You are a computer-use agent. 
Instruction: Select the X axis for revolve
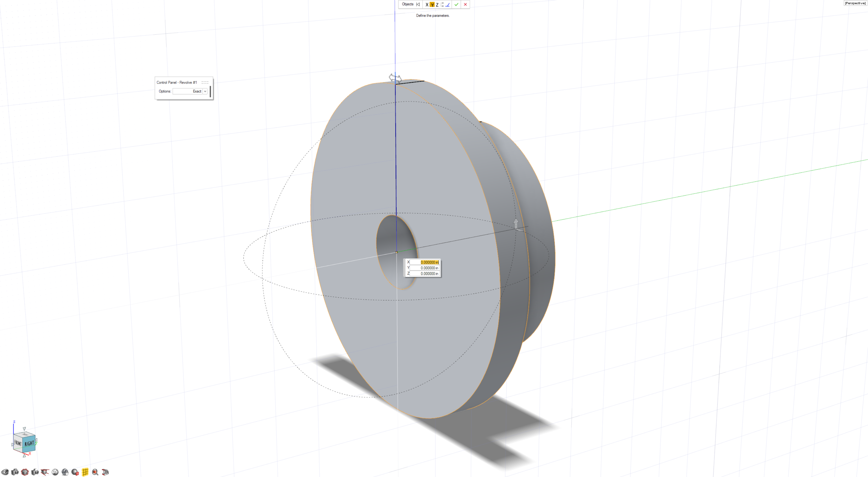(x=427, y=4)
